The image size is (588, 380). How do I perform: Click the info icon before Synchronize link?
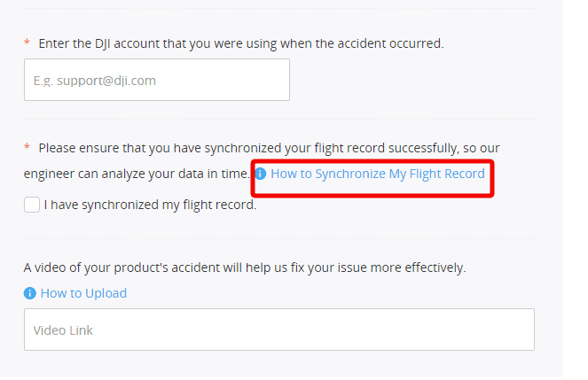[261, 174]
